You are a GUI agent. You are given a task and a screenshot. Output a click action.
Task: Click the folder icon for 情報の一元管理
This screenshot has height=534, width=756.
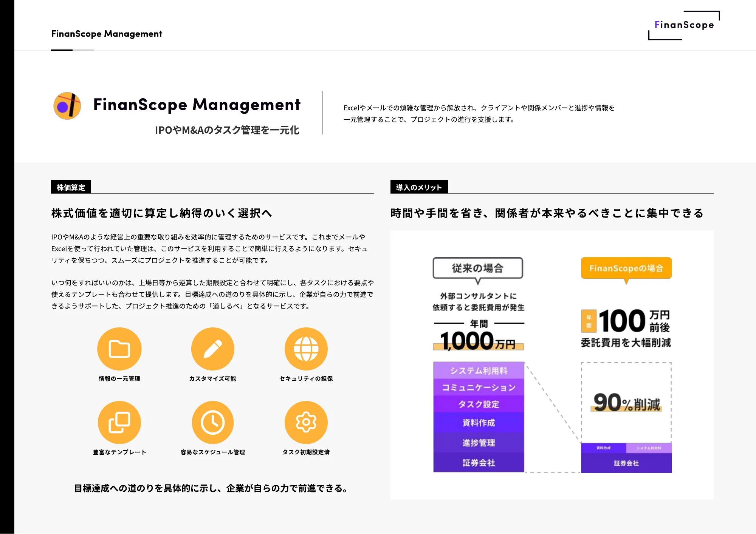pyautogui.click(x=119, y=349)
